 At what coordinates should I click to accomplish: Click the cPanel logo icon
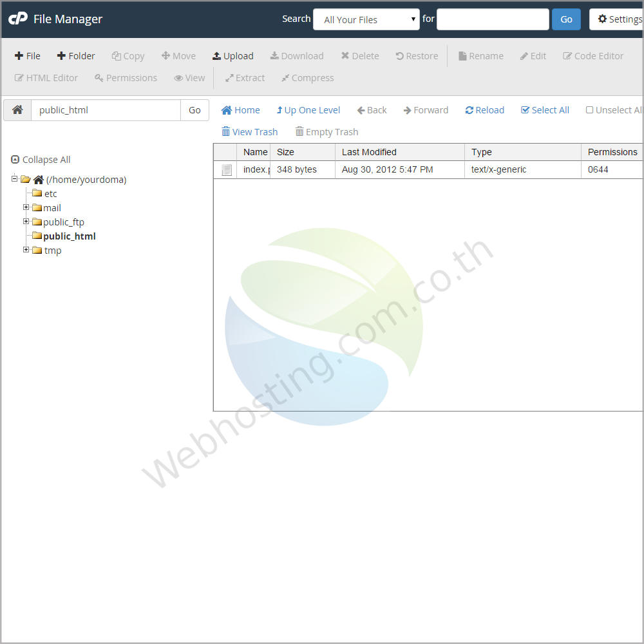coord(18,19)
